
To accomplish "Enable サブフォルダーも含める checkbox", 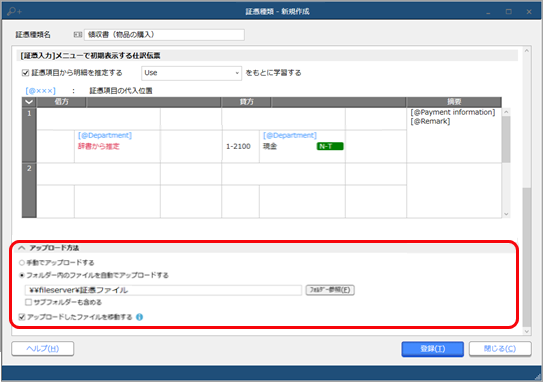I will [x=28, y=302].
